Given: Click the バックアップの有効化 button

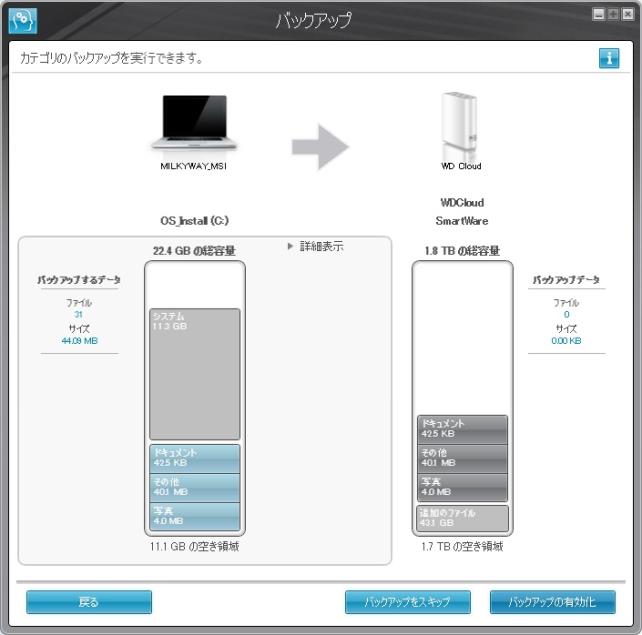Looking at the screenshot, I should pos(552,602).
